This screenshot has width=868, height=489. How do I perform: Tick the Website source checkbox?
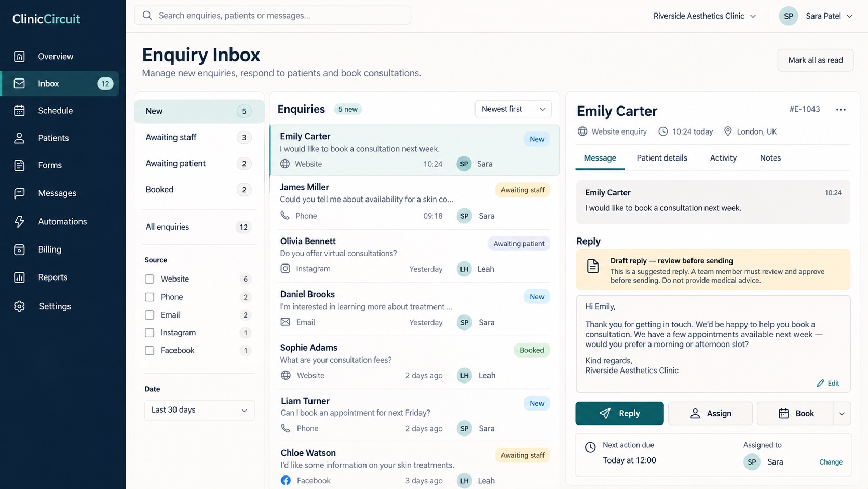(150, 279)
